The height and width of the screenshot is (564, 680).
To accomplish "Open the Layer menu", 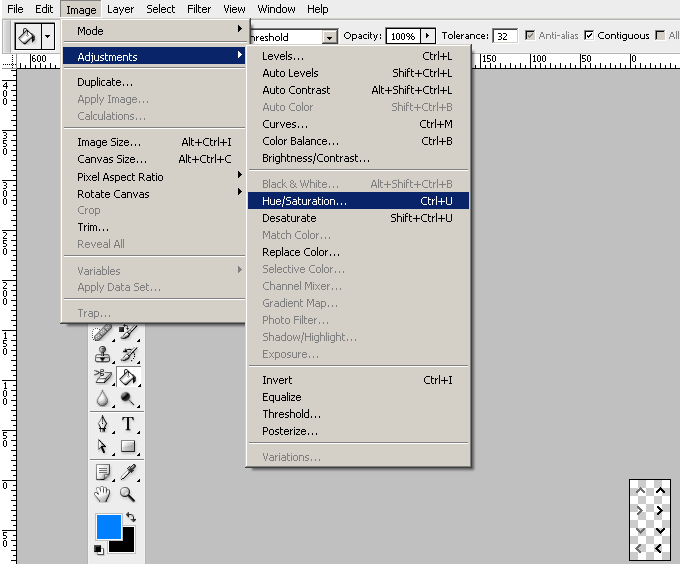I will [x=120, y=9].
